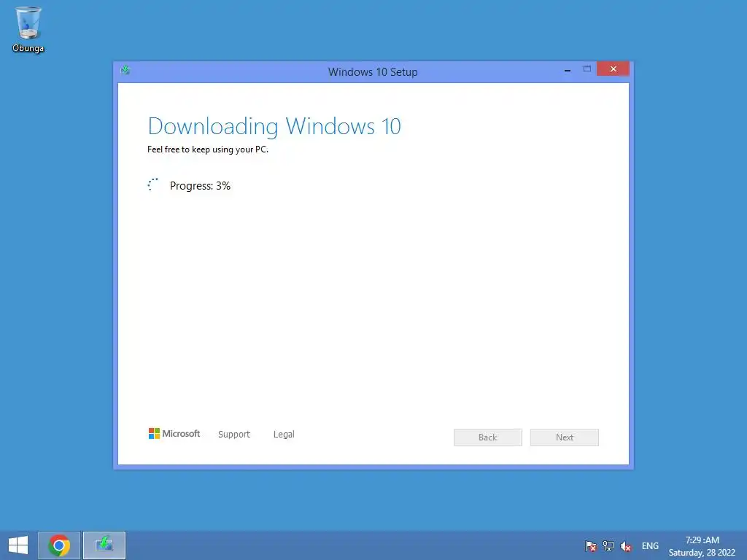
Task: Switch the ENG input language indicator
Action: coord(650,546)
